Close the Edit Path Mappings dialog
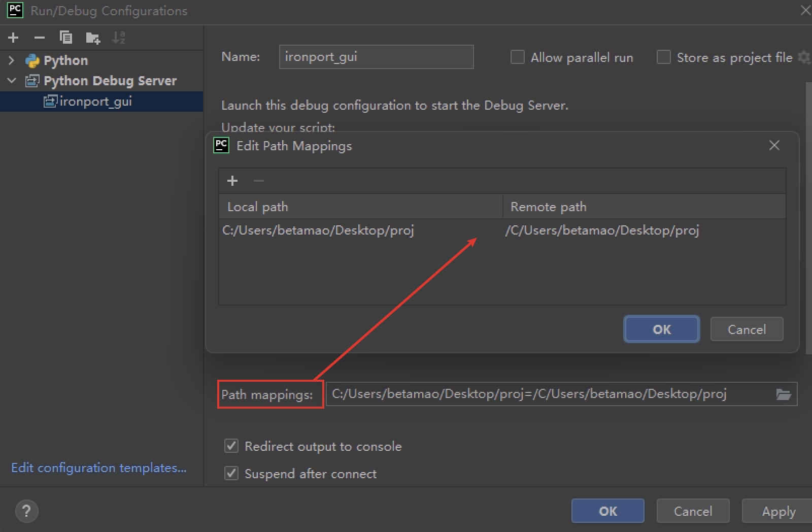The height and width of the screenshot is (532, 812). (774, 146)
